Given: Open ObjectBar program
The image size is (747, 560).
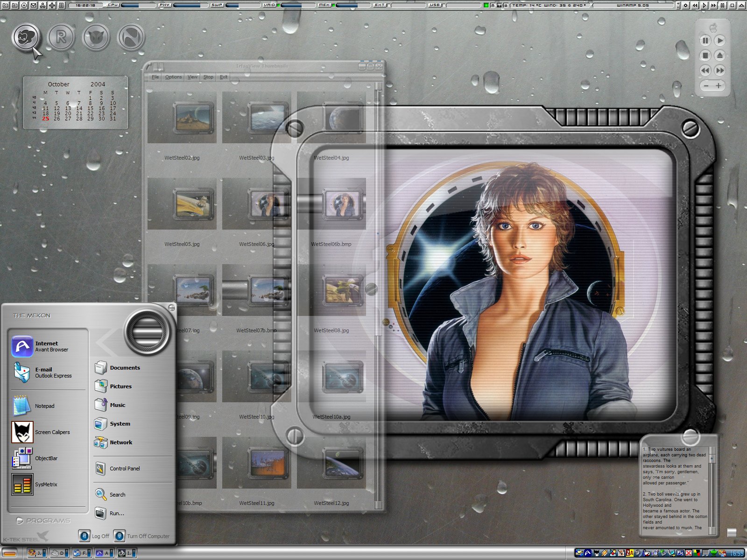Looking at the screenshot, I should click(x=48, y=458).
